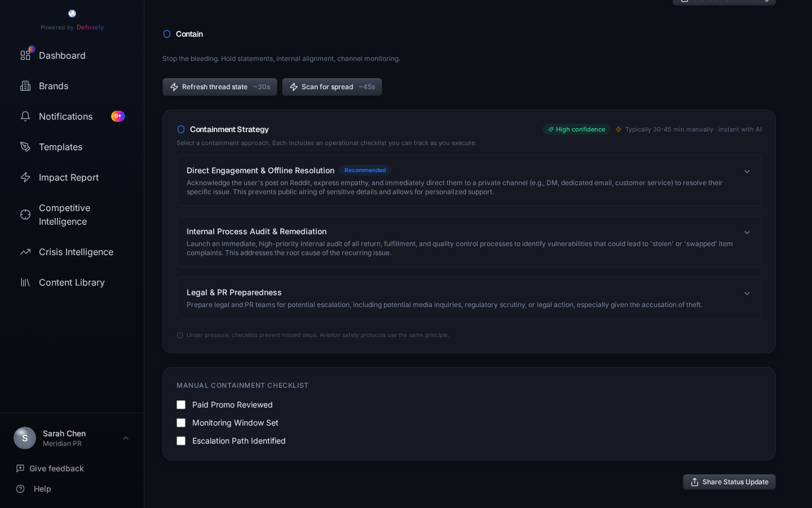Click the Notifications bell icon
The image size is (812, 508).
pyautogui.click(x=25, y=116)
